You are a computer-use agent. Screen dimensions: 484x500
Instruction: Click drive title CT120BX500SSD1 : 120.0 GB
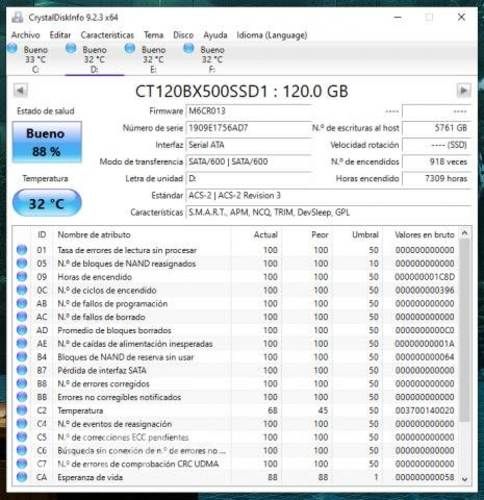pyautogui.click(x=242, y=91)
